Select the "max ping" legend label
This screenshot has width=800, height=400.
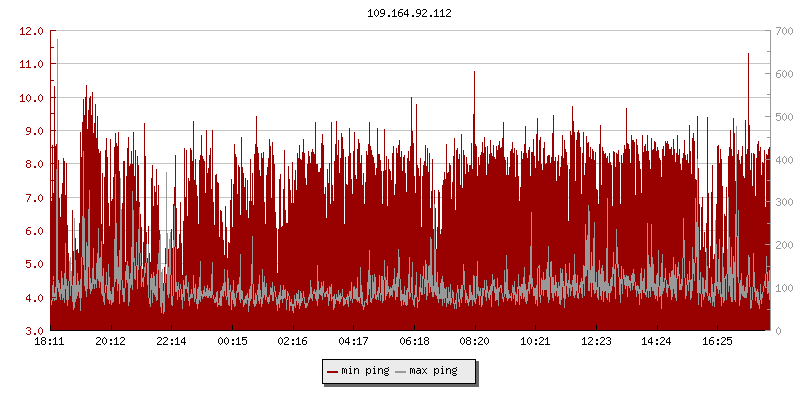tap(433, 371)
